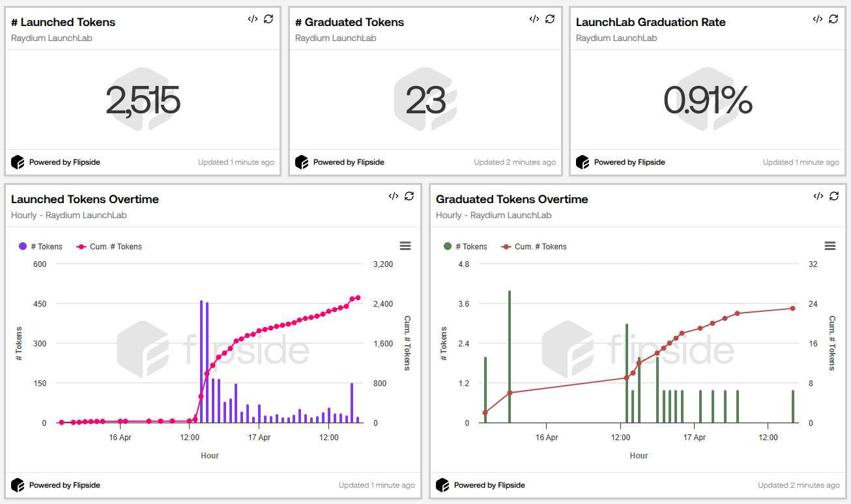Open hamburger menu on Launched Tokens Overtime chart

coord(405,245)
